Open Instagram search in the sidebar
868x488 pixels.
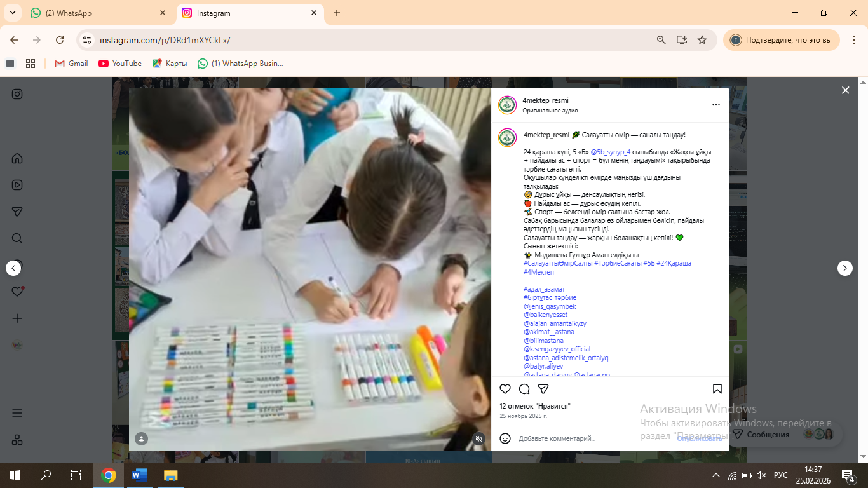point(17,238)
